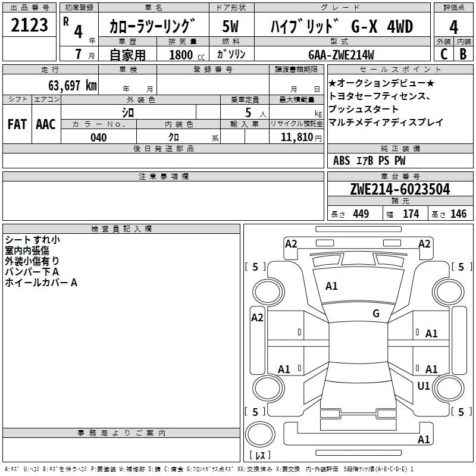The width and height of the screenshot is (476, 476).
Task: Click the inspector note バンパー下A
Action: tap(32, 272)
